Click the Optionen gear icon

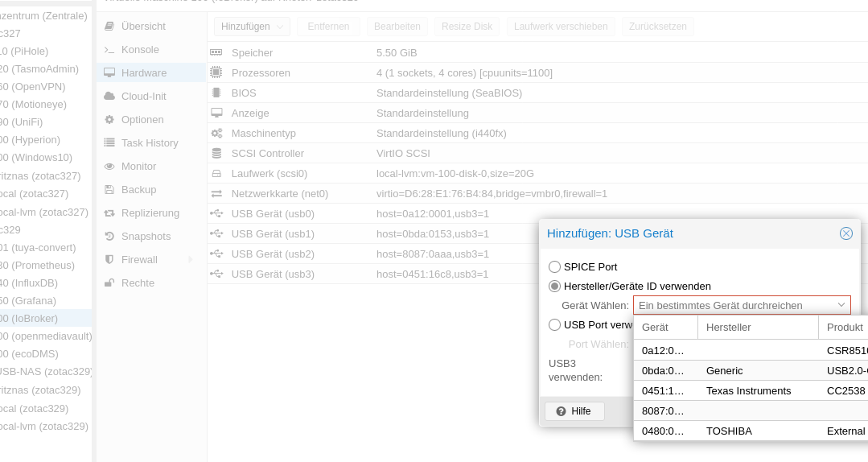point(109,120)
